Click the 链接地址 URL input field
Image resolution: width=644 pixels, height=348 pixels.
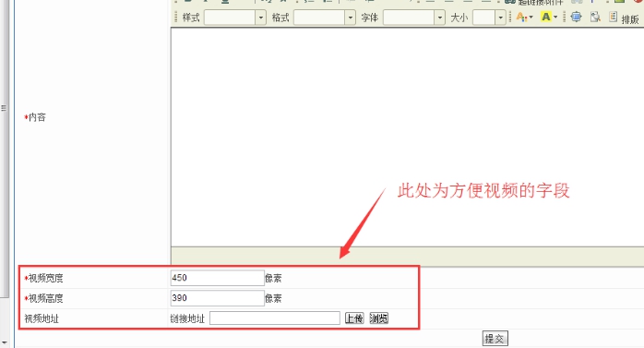click(275, 318)
